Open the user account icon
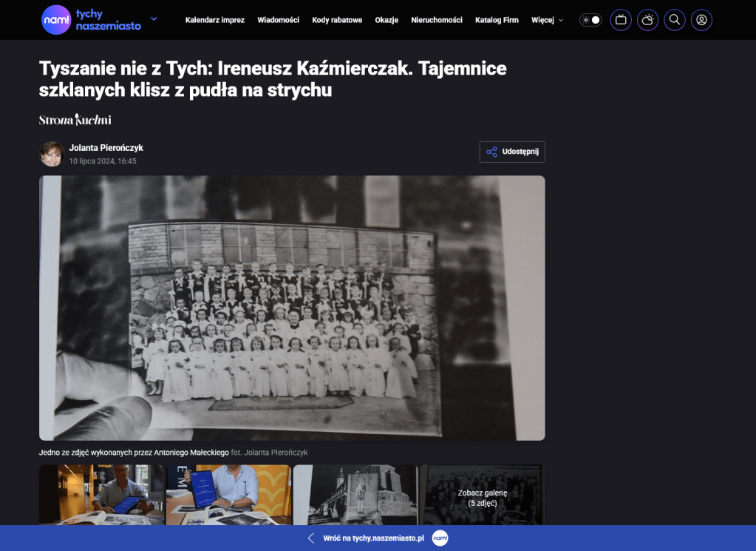Image resolution: width=756 pixels, height=551 pixels. point(701,20)
